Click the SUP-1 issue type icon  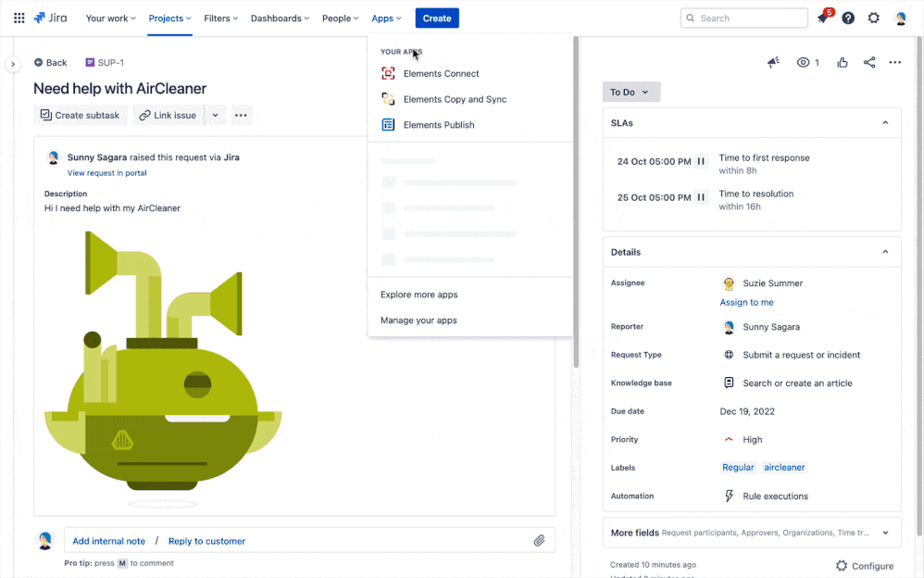pos(90,62)
